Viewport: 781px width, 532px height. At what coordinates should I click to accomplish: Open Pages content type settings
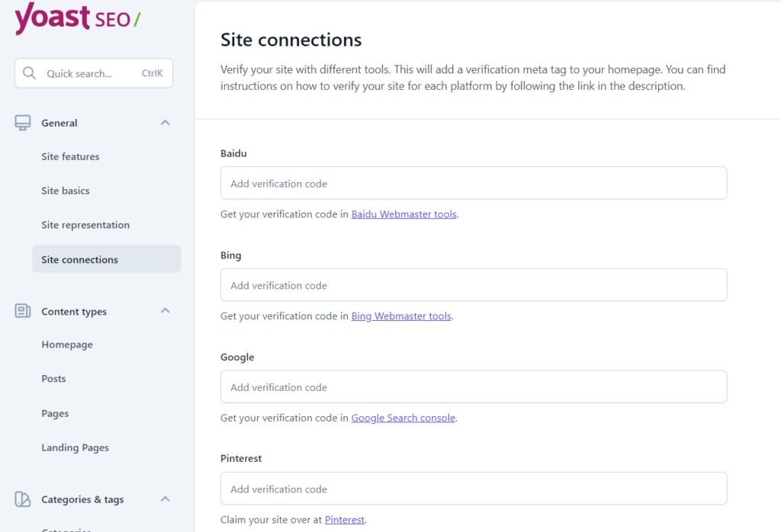[55, 414]
